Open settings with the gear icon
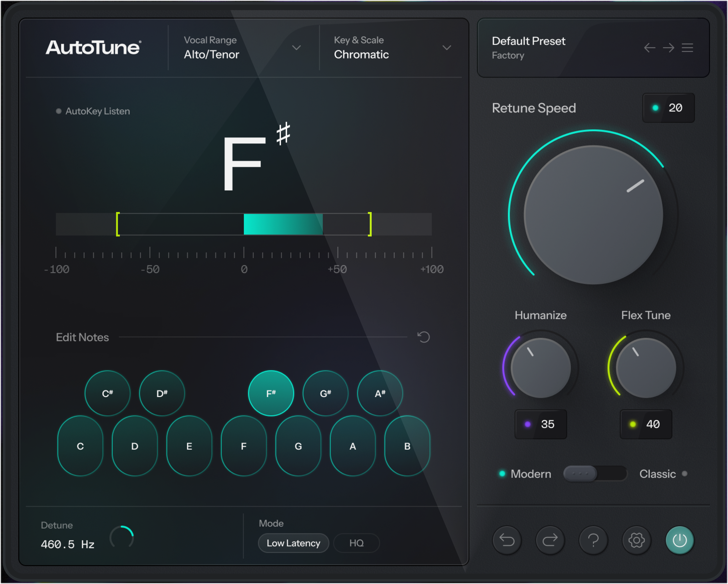This screenshot has height=584, width=728. [636, 540]
